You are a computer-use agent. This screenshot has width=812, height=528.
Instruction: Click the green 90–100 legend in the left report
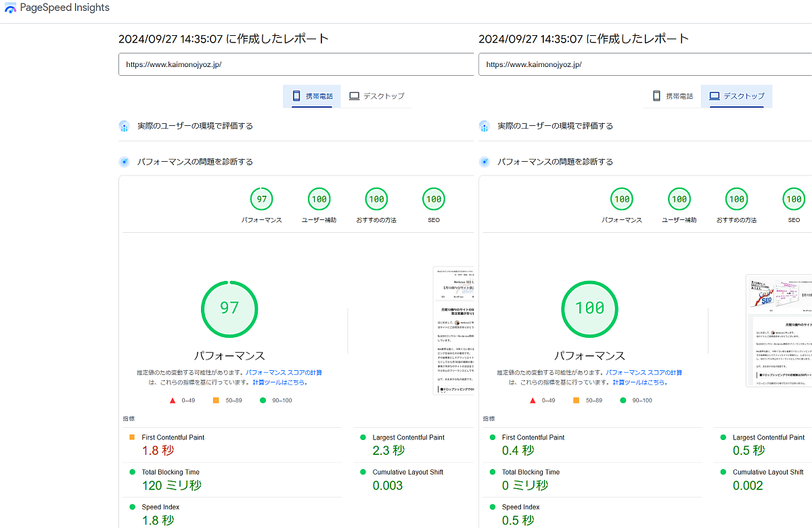point(276,400)
